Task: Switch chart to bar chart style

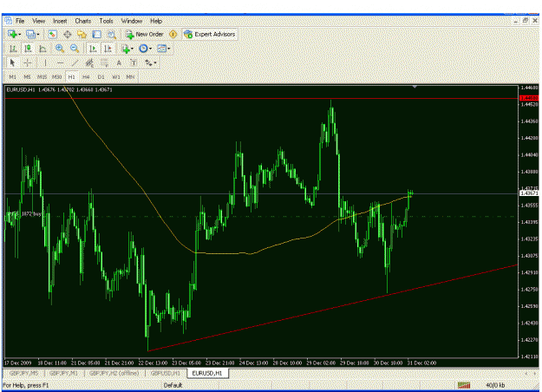Action: [13, 49]
